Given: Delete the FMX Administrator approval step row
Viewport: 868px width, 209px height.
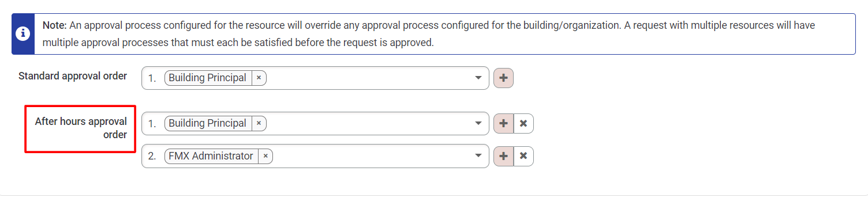Looking at the screenshot, I should 523,156.
